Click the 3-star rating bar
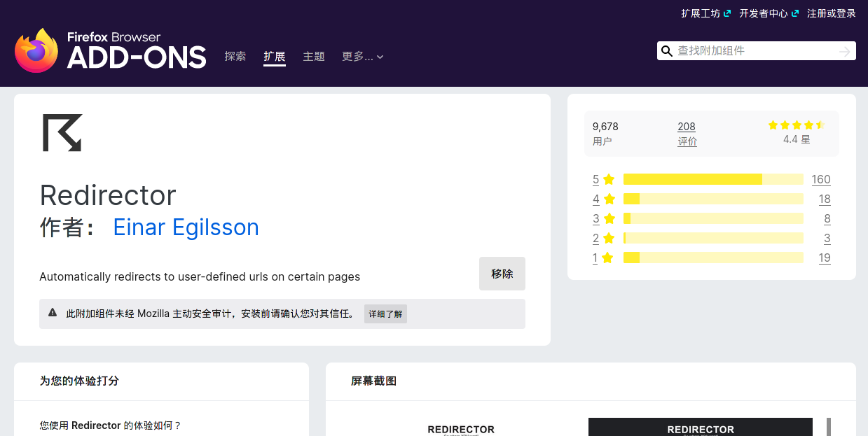 click(x=713, y=218)
